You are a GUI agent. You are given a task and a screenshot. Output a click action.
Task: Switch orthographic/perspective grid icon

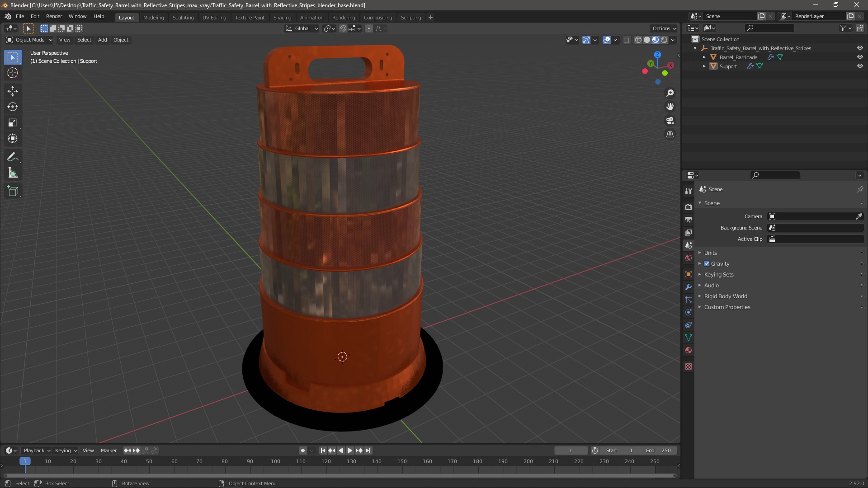(670, 135)
